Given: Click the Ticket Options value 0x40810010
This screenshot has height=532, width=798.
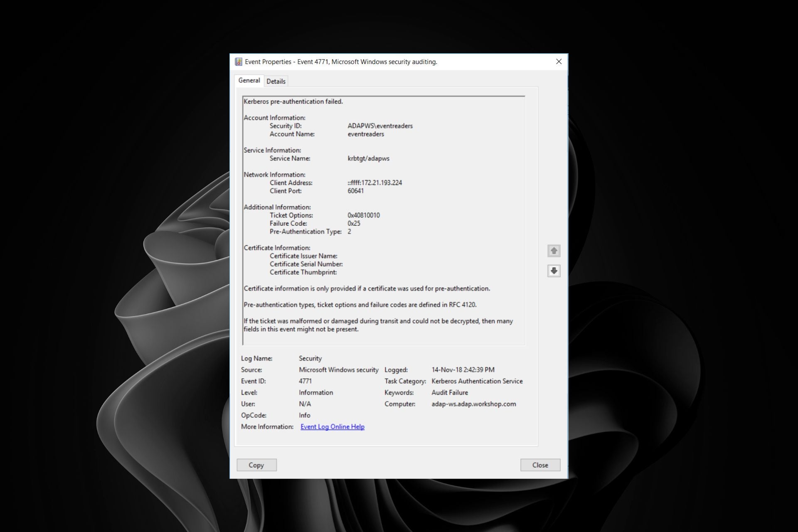Looking at the screenshot, I should click(363, 215).
